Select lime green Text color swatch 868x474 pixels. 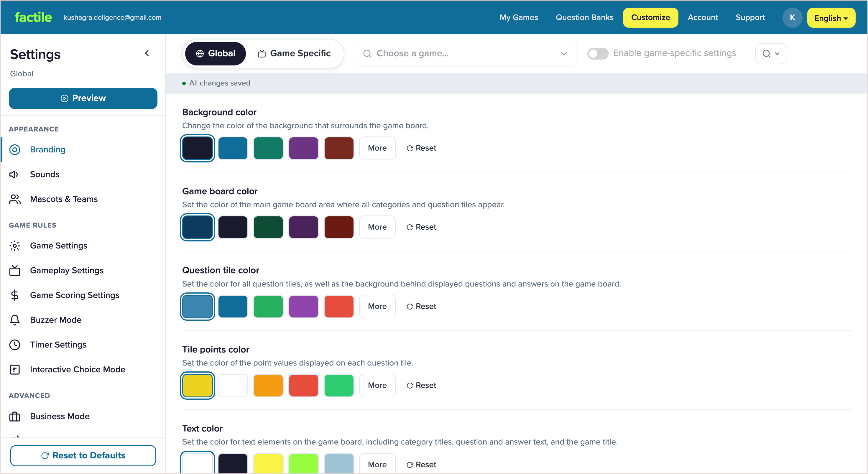304,464
